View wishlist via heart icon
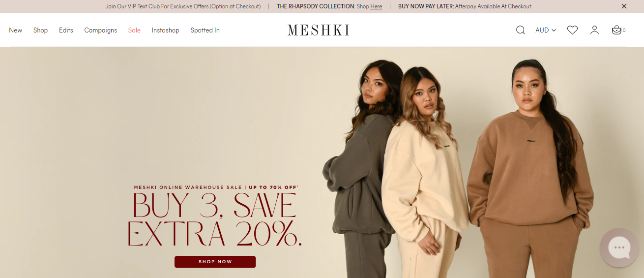This screenshot has width=644, height=278. pyautogui.click(x=572, y=30)
